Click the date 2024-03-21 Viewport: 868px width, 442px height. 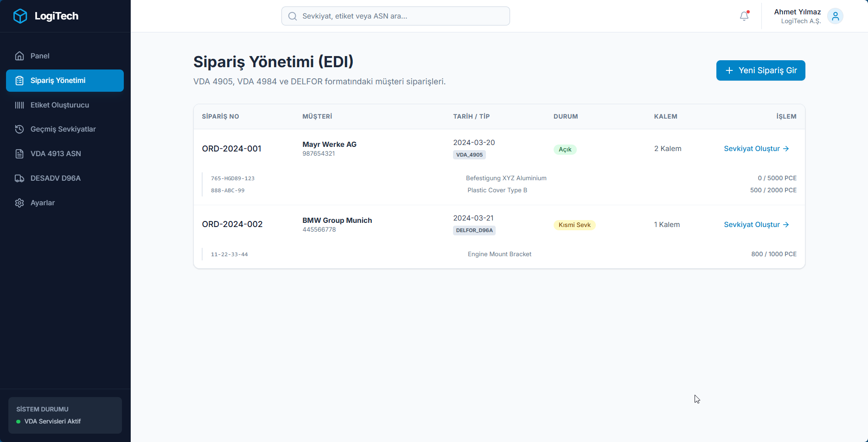tap(473, 218)
